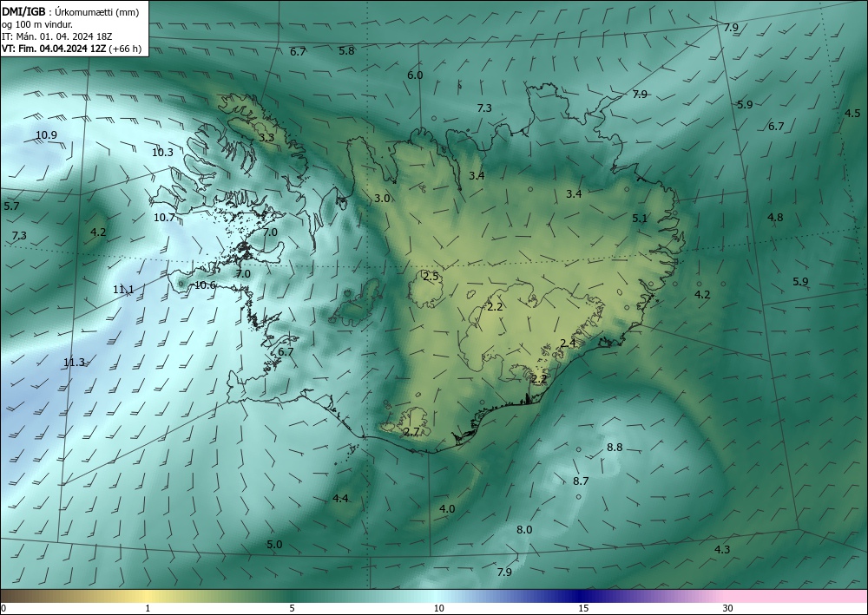868x615 pixels.
Task: Click the "15" tick label on color scale
Action: coord(583,608)
